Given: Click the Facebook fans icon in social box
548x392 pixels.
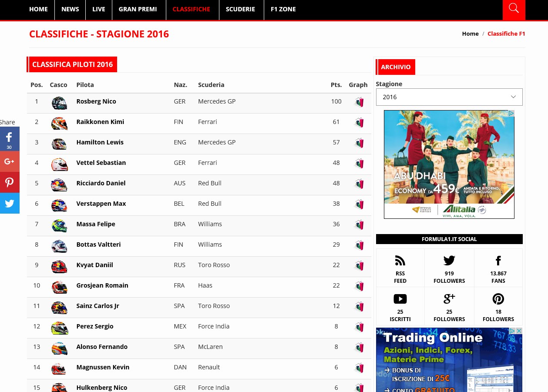Looking at the screenshot, I should 498,261.
